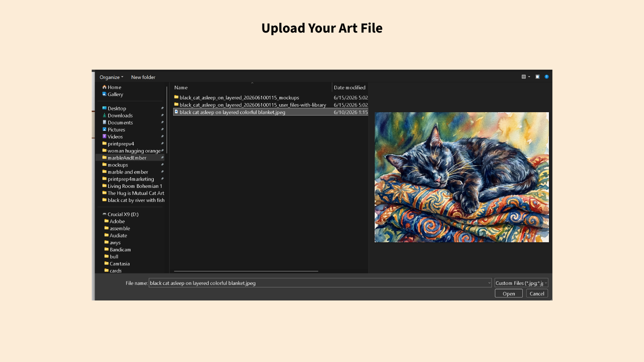
Task: Open the Custom Files type dropdown
Action: (x=521, y=283)
